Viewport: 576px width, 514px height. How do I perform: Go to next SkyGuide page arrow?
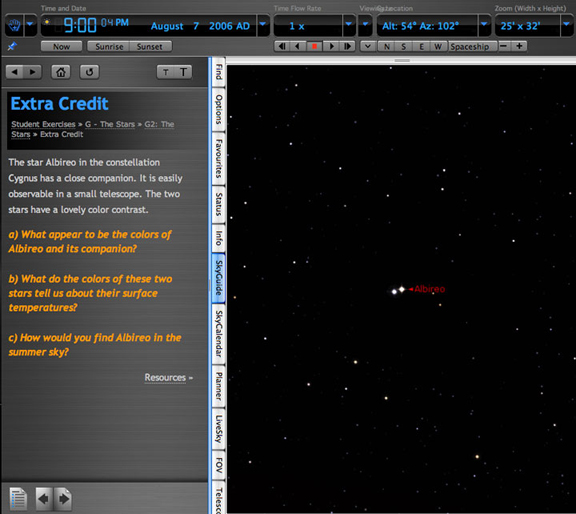click(x=64, y=499)
